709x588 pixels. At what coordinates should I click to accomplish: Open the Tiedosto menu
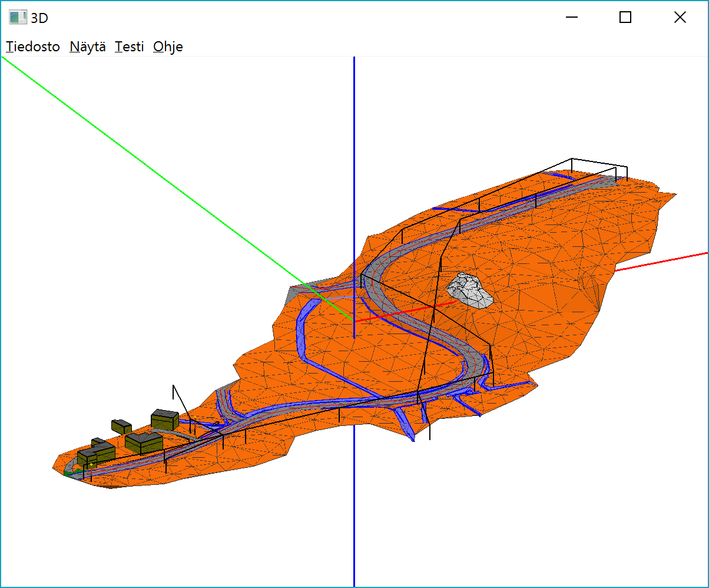(33, 47)
